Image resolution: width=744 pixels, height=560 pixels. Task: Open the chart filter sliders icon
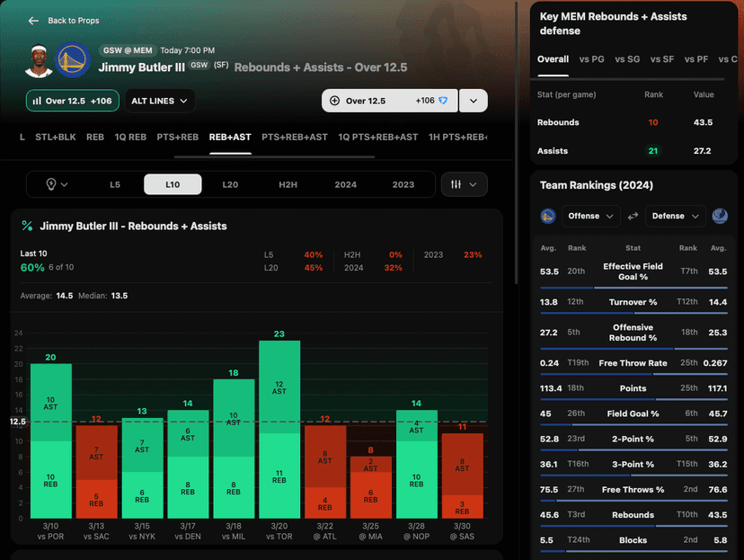click(x=456, y=184)
